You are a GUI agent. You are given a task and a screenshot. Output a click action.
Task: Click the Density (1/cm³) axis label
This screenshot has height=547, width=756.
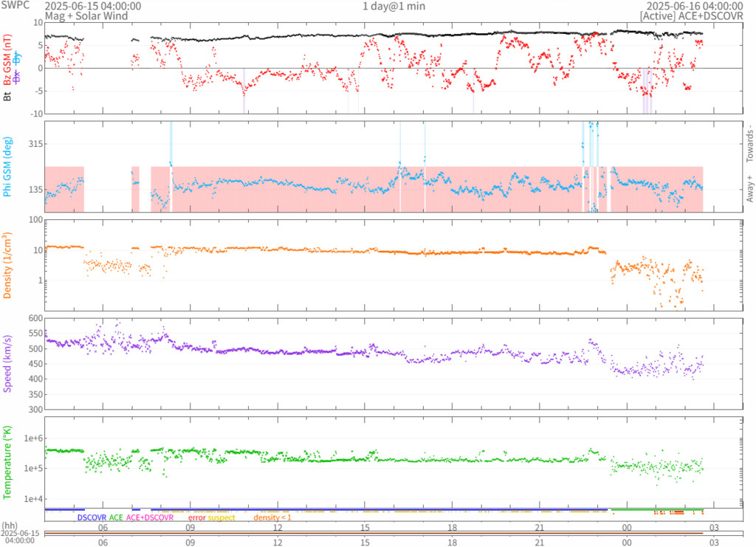(7, 266)
